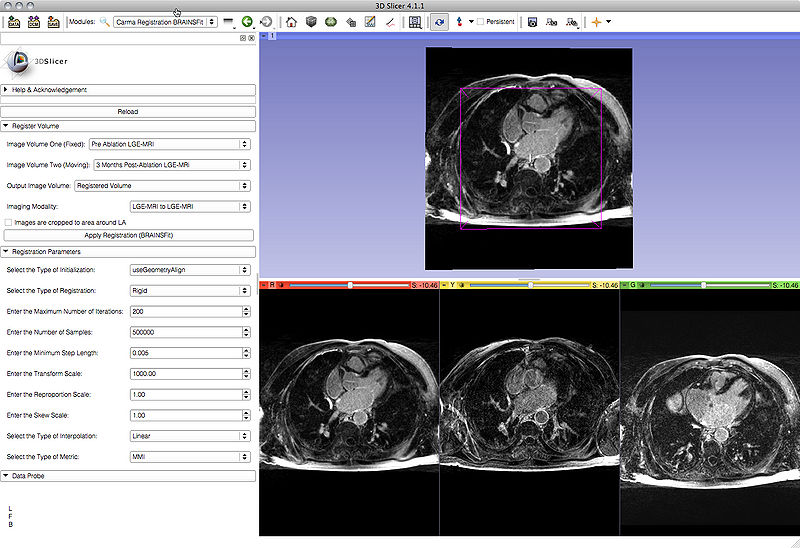This screenshot has height=548, width=800.
Task: Take a screenshot with capture icon
Action: click(532, 21)
